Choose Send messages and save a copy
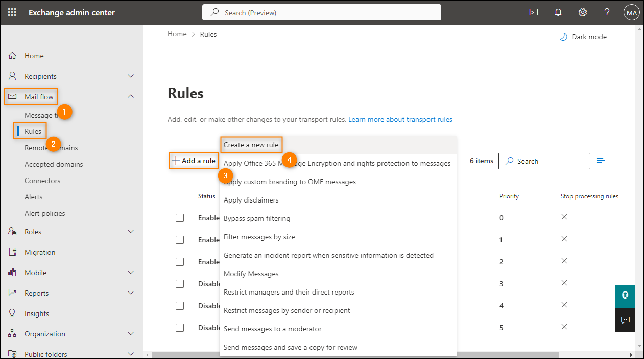The image size is (644, 359). pos(338,347)
